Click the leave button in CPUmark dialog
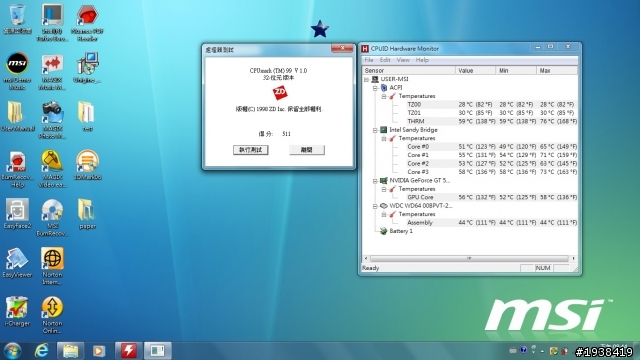640x360 pixels. click(x=307, y=150)
